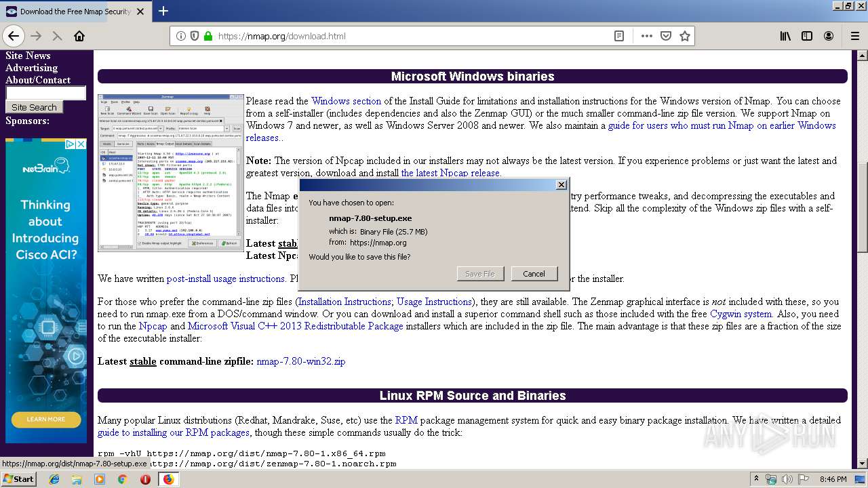The height and width of the screenshot is (488, 868).
Task: Close the Nmap download tab
Action: pyautogui.click(x=140, y=12)
